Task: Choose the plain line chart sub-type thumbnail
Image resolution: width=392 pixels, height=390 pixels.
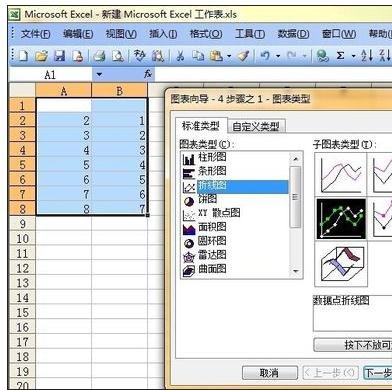Action: coord(341,175)
